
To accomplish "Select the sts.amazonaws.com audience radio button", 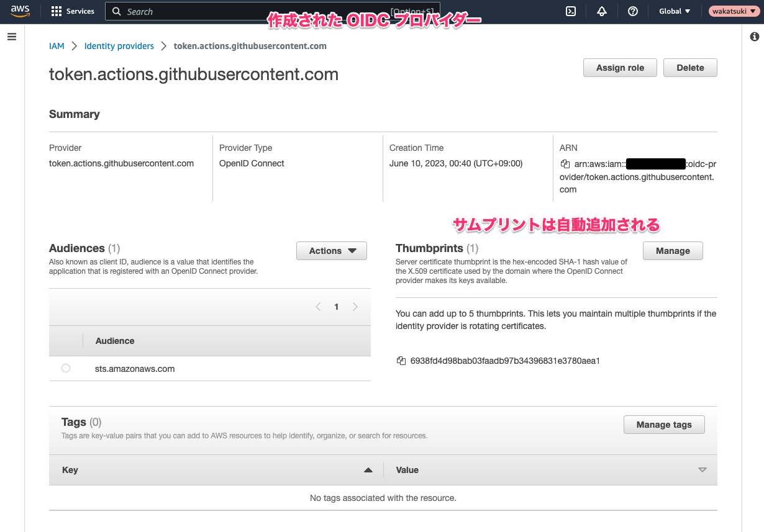I will click(x=66, y=367).
